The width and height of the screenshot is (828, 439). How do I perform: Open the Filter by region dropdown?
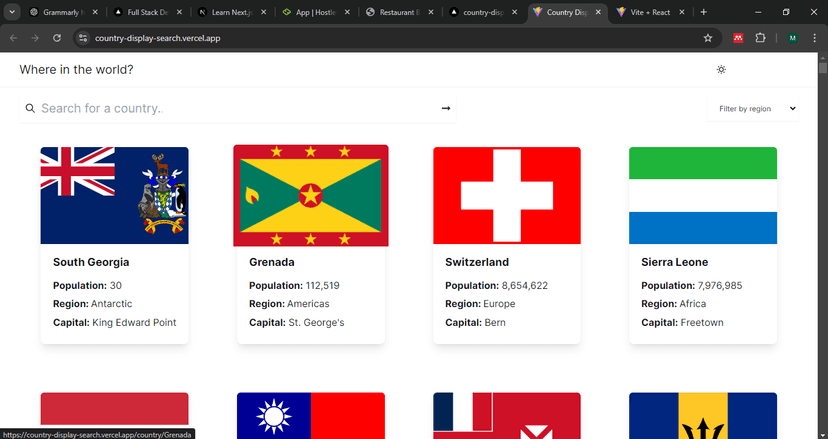(752, 108)
